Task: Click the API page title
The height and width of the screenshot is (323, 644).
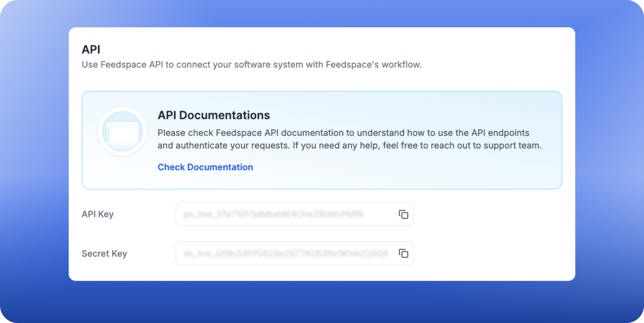Action: click(x=91, y=49)
